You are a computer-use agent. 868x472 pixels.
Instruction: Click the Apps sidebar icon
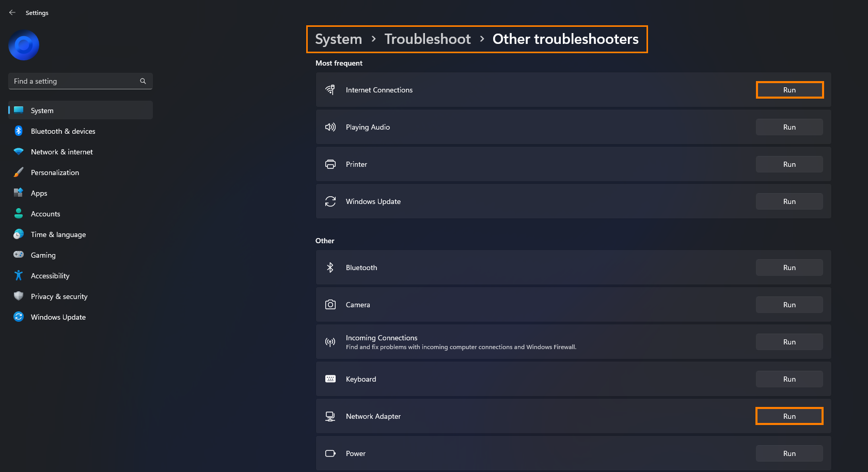19,193
